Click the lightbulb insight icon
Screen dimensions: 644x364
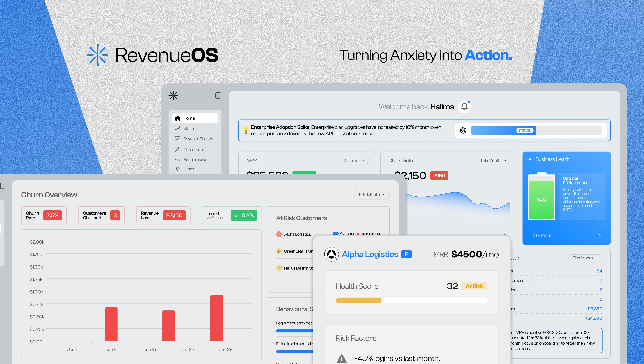246,130
